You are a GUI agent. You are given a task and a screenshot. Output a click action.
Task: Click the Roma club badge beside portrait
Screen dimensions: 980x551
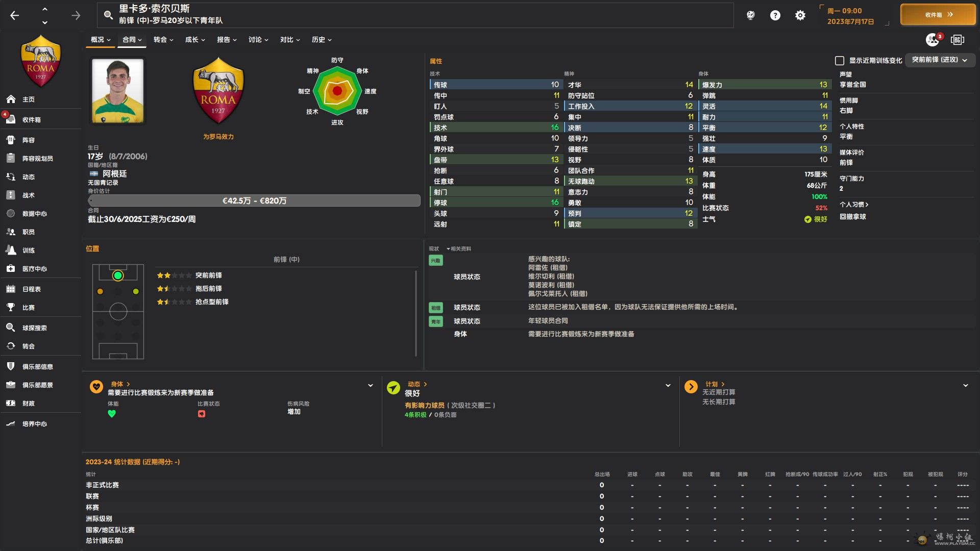pyautogui.click(x=218, y=91)
